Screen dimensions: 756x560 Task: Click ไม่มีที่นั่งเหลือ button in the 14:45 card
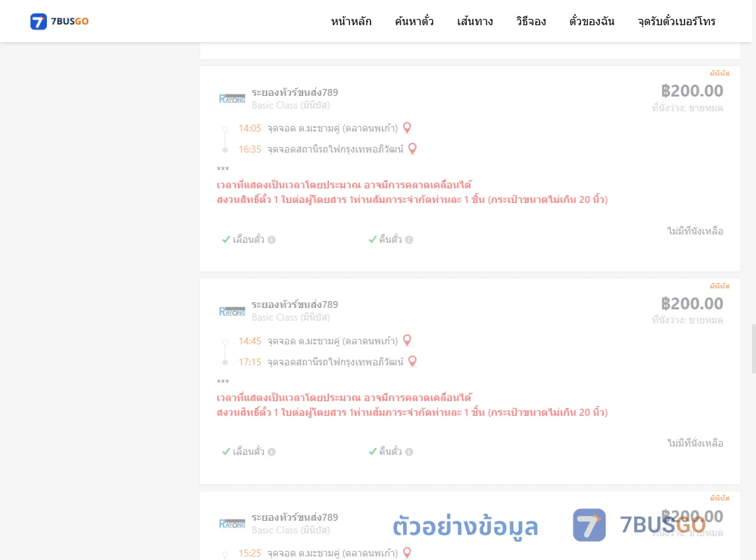click(695, 443)
